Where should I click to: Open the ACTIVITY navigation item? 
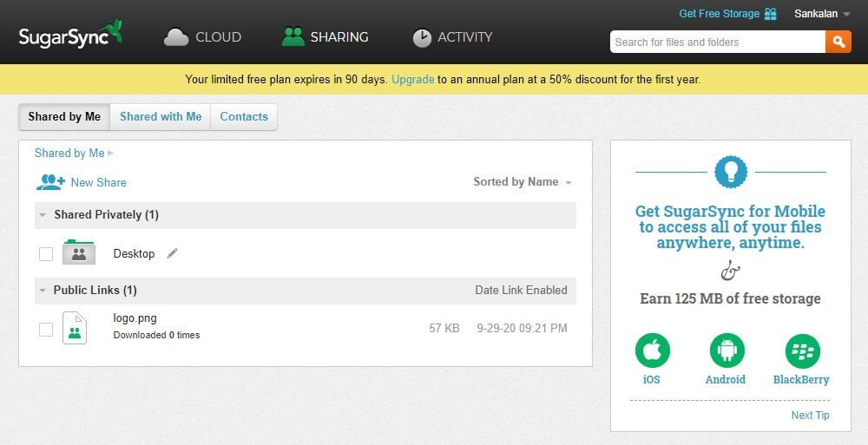point(452,37)
